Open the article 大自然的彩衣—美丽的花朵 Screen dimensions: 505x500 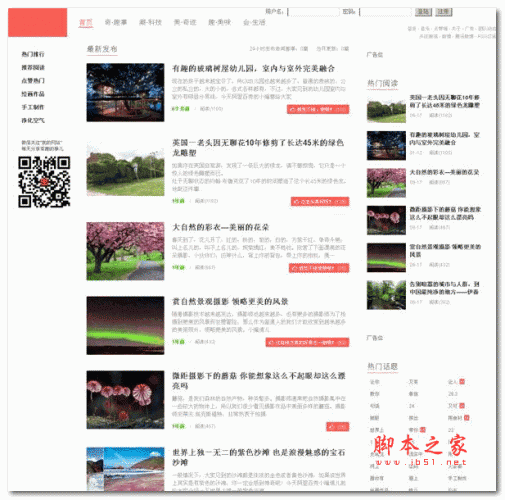click(x=221, y=227)
